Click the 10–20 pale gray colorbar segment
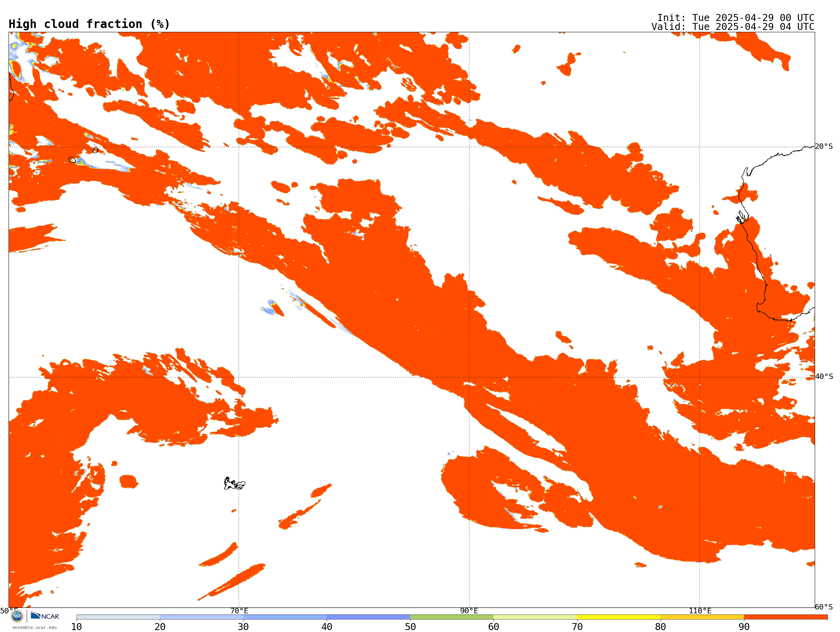The image size is (840, 632). pyautogui.click(x=118, y=617)
